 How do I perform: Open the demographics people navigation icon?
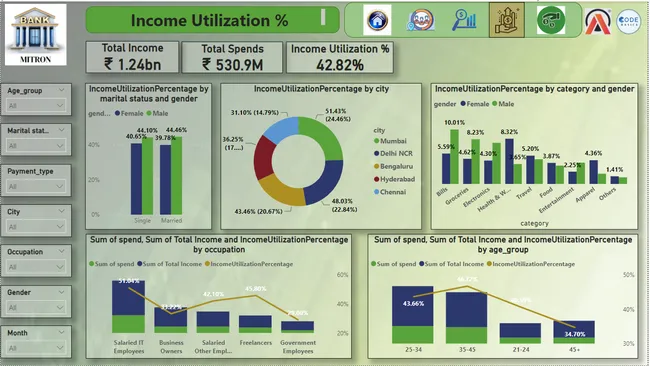422,20
